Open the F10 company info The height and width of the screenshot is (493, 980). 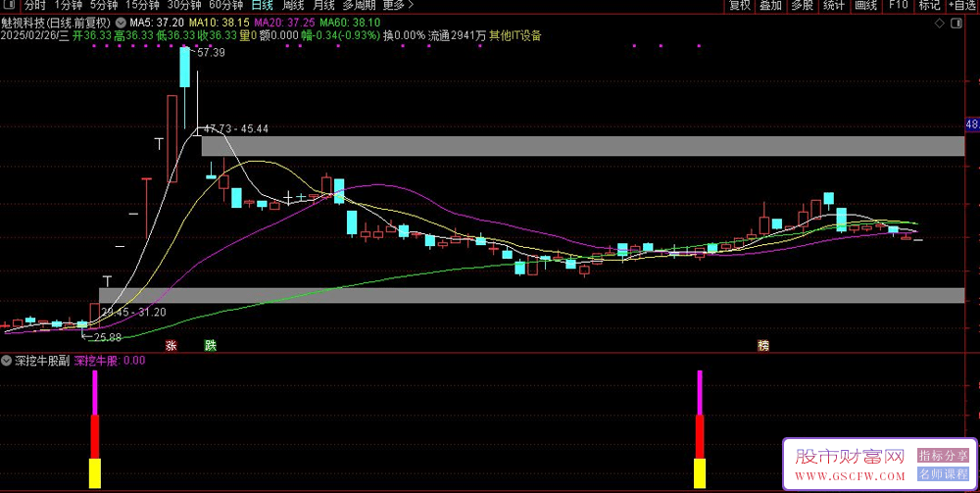click(x=898, y=6)
